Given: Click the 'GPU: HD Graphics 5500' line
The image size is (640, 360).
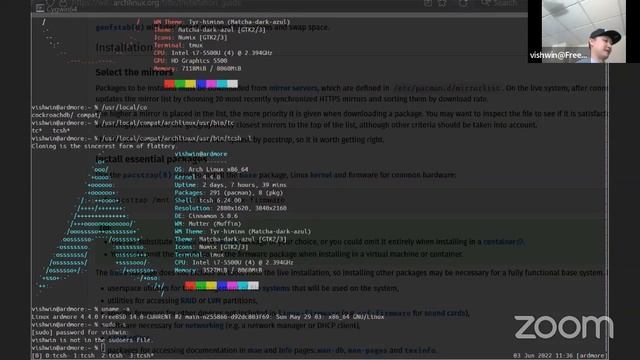Looking at the screenshot, I should coord(191,61).
